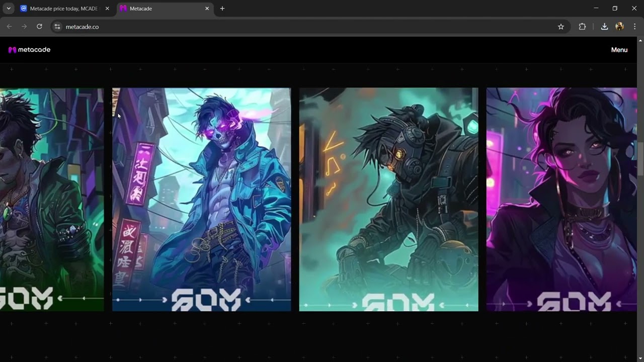Open the site Menu
Screen dimensions: 644x362
tap(619, 50)
